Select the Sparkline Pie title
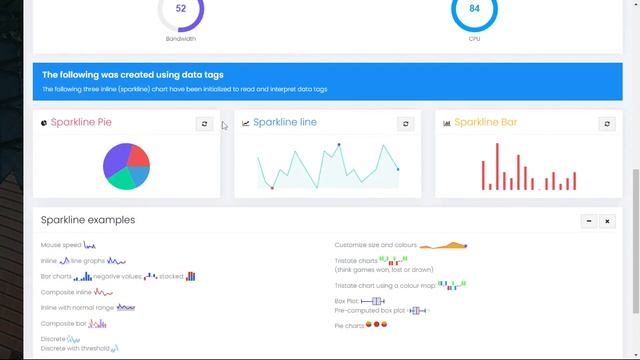This screenshot has height=360, width=640. tap(81, 122)
